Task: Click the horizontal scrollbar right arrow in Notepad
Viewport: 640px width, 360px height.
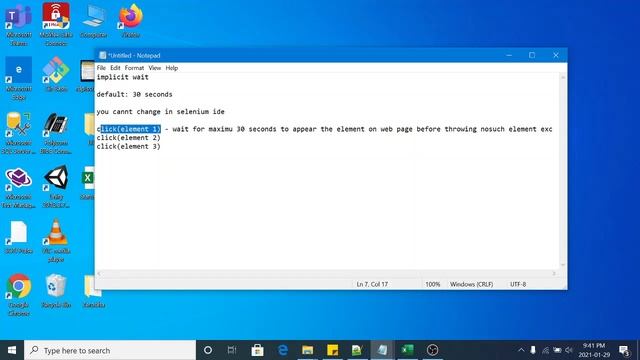Action: [554, 273]
